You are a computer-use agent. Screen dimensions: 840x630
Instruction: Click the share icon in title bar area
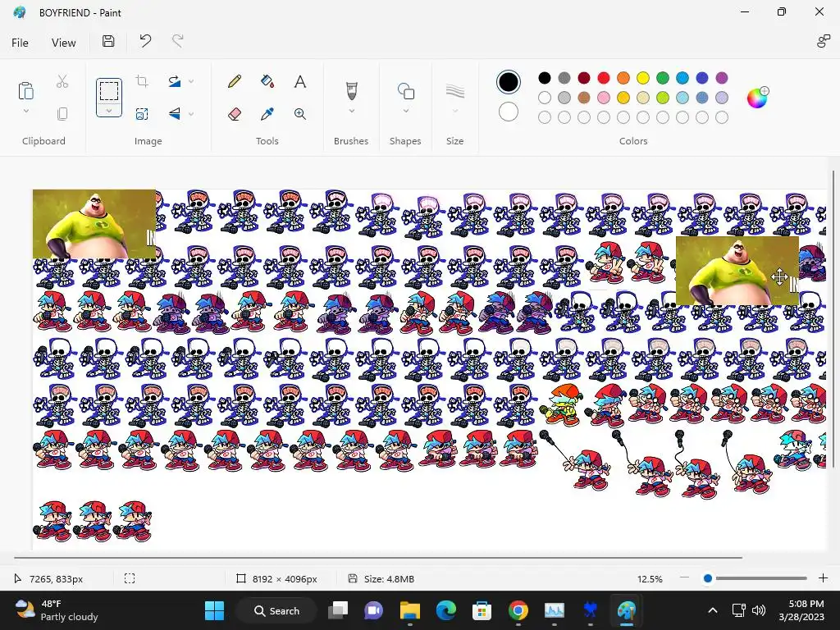(824, 41)
